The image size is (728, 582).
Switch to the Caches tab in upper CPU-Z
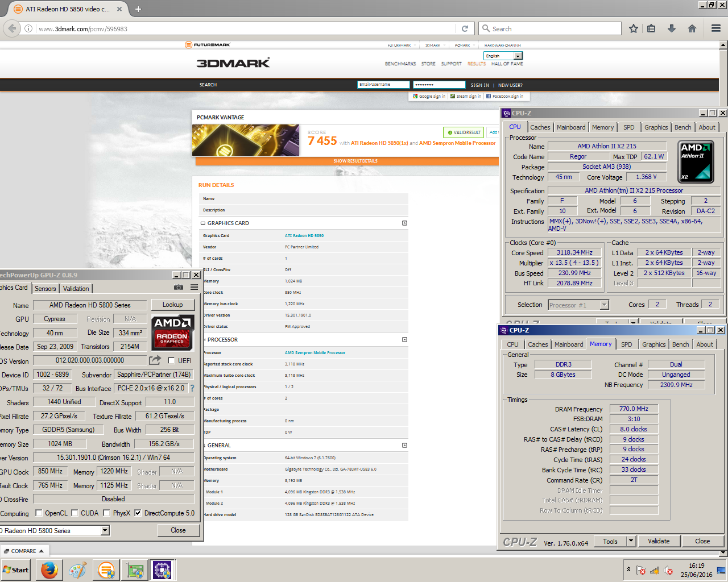coord(540,127)
